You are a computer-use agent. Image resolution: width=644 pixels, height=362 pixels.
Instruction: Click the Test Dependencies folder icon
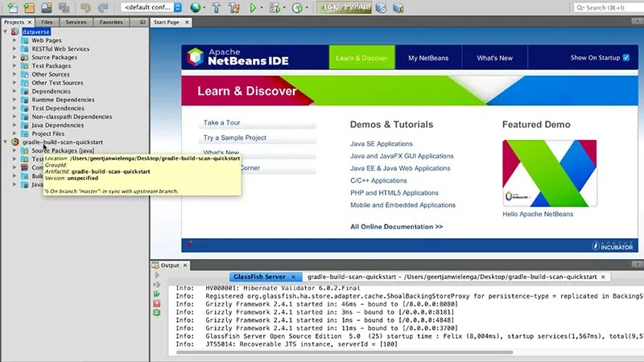point(25,109)
